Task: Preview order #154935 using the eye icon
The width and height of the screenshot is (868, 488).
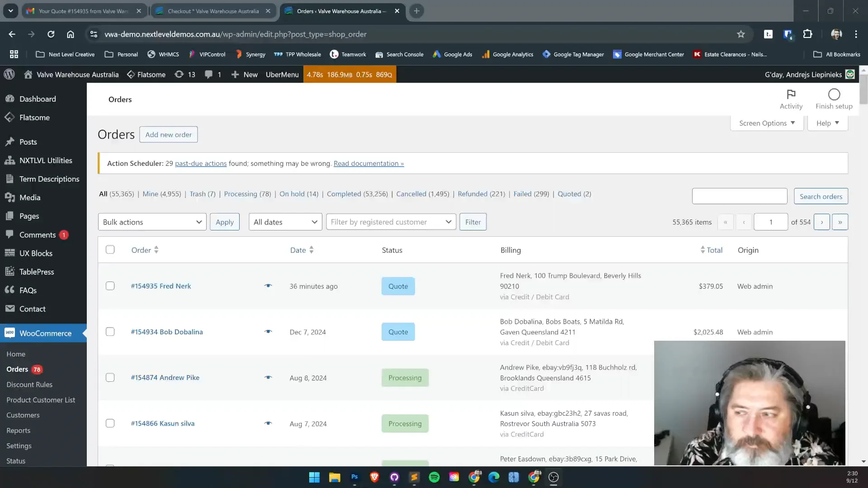Action: [x=268, y=286]
